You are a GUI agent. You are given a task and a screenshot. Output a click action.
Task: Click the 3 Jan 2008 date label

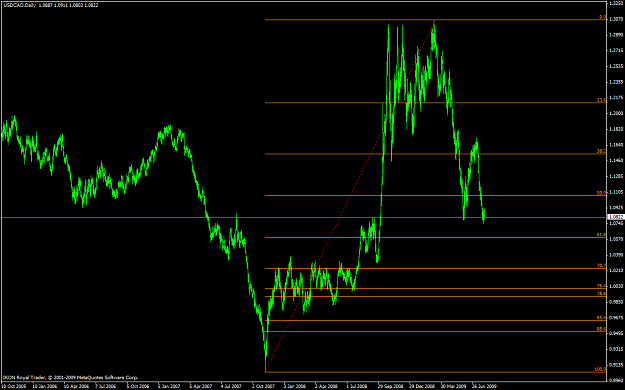pos(295,386)
